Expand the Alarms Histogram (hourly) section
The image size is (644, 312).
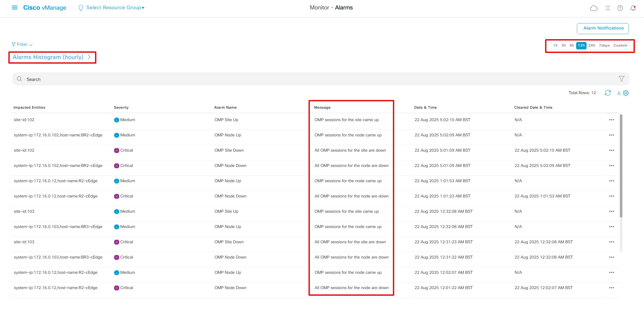(52, 57)
